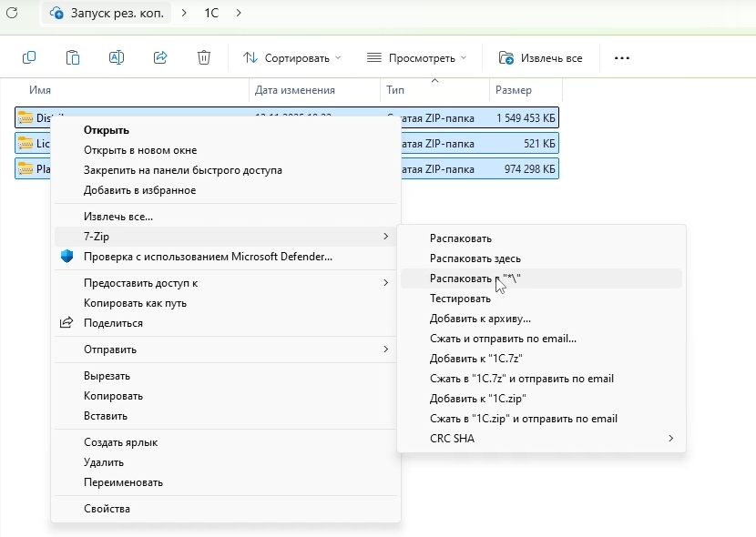Choose Свойства from context menu
This screenshot has height=537, width=756.
click(107, 509)
